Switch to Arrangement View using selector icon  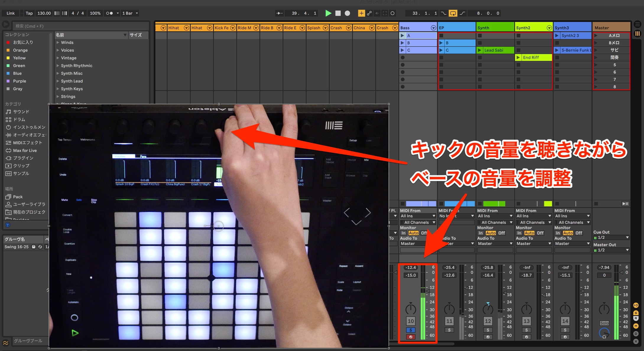637,25
